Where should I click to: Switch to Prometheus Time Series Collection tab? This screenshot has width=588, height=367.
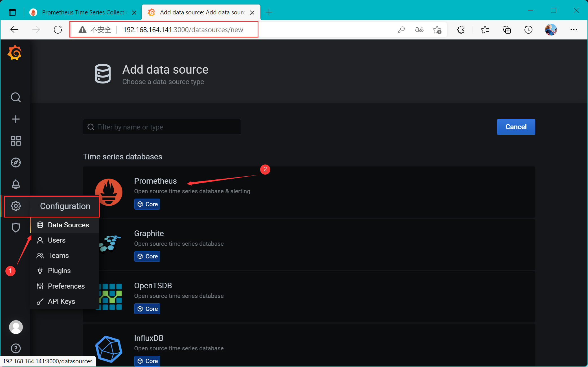pos(83,12)
